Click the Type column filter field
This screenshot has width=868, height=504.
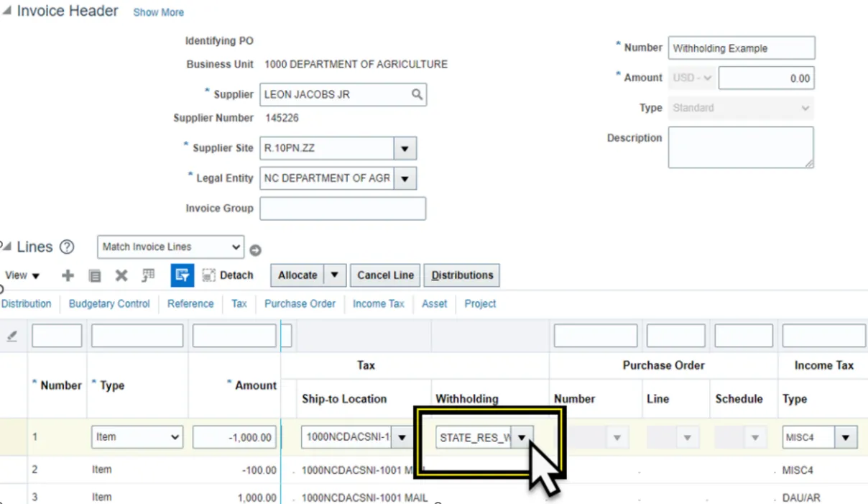pos(137,336)
